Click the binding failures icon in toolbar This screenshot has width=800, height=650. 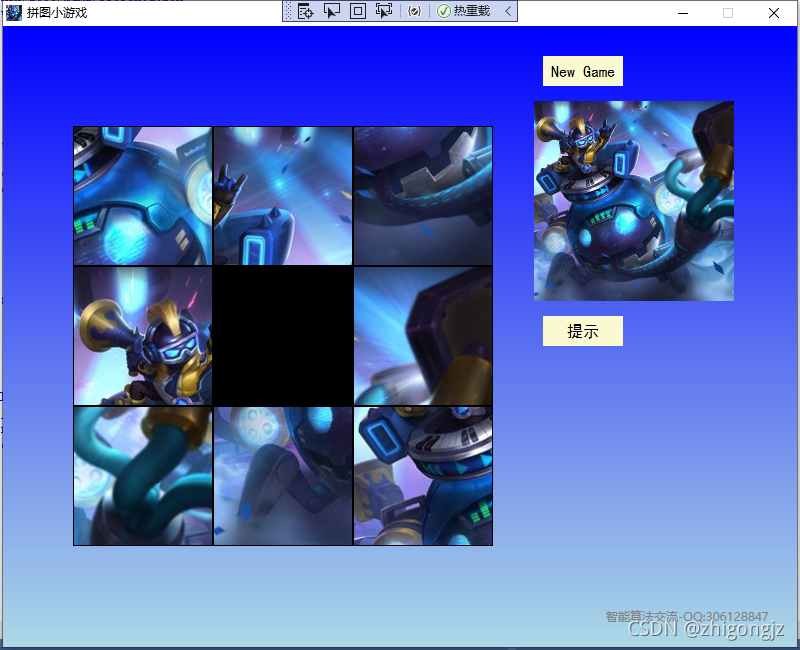pyautogui.click(x=415, y=11)
